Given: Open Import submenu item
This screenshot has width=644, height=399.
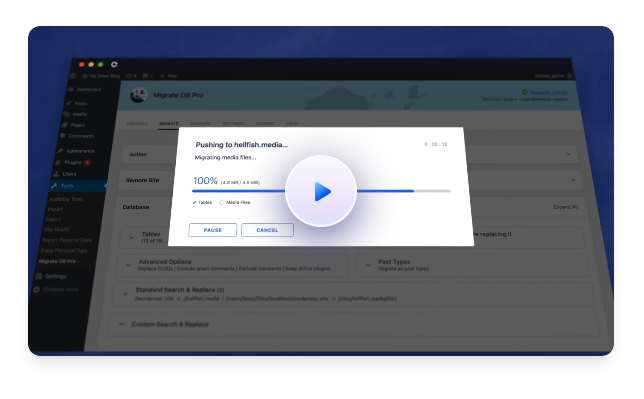Looking at the screenshot, I should pos(55,209).
